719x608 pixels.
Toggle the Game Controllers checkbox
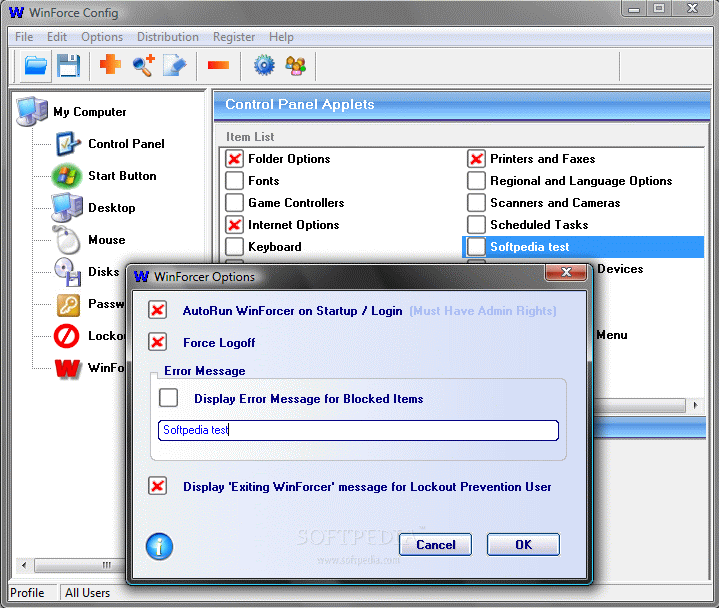pos(234,203)
